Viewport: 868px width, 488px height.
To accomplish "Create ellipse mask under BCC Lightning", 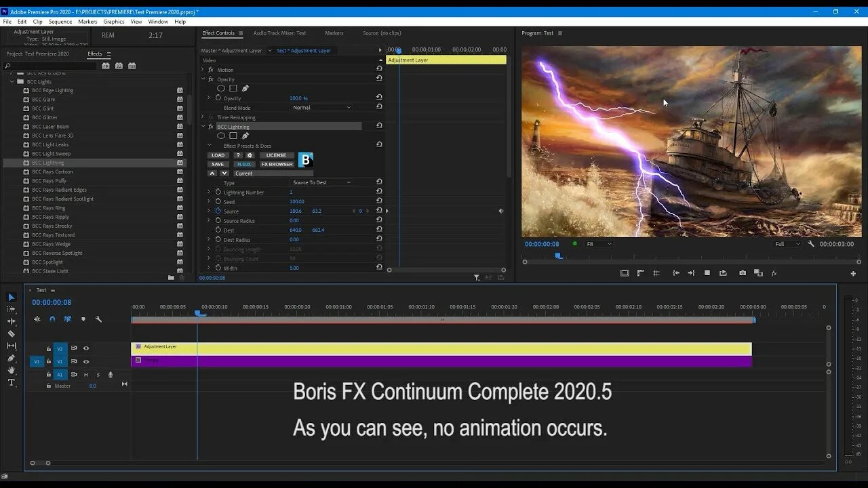I will pyautogui.click(x=221, y=136).
